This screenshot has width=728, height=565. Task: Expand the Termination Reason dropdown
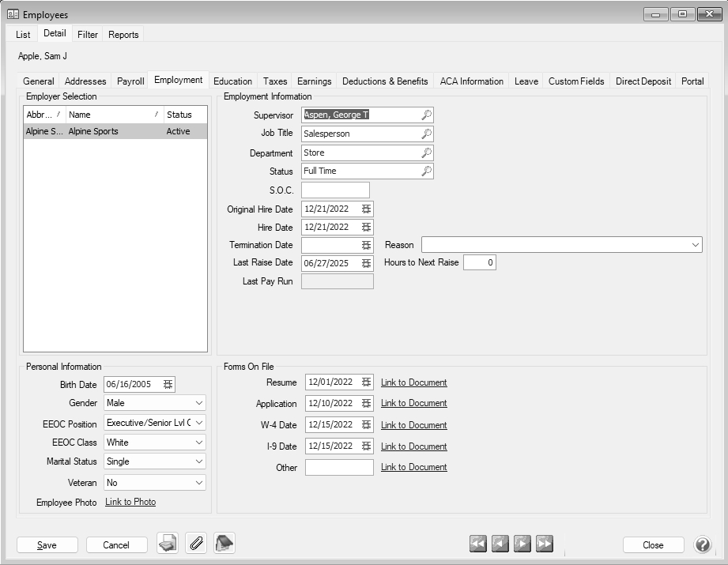(x=695, y=245)
